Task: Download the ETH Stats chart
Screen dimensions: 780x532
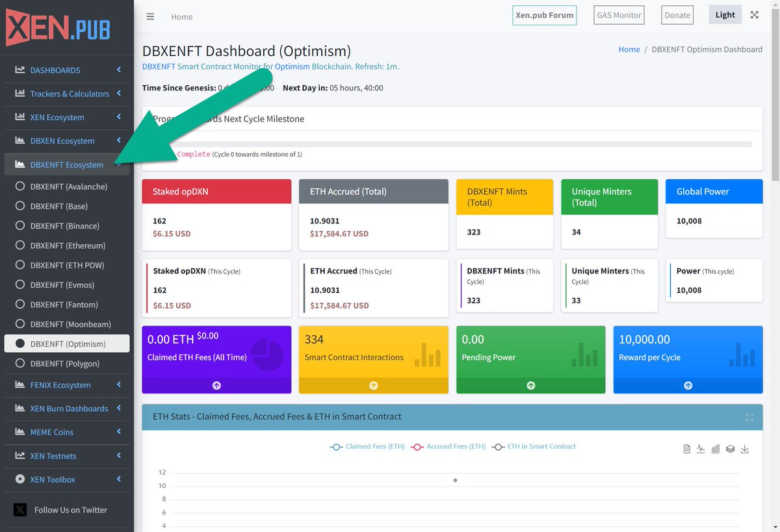Action: pos(745,449)
